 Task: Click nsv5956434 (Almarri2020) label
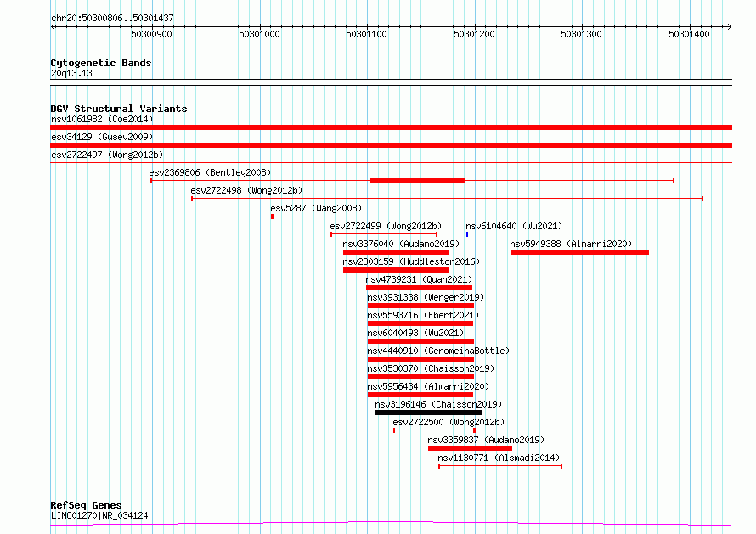(x=428, y=386)
